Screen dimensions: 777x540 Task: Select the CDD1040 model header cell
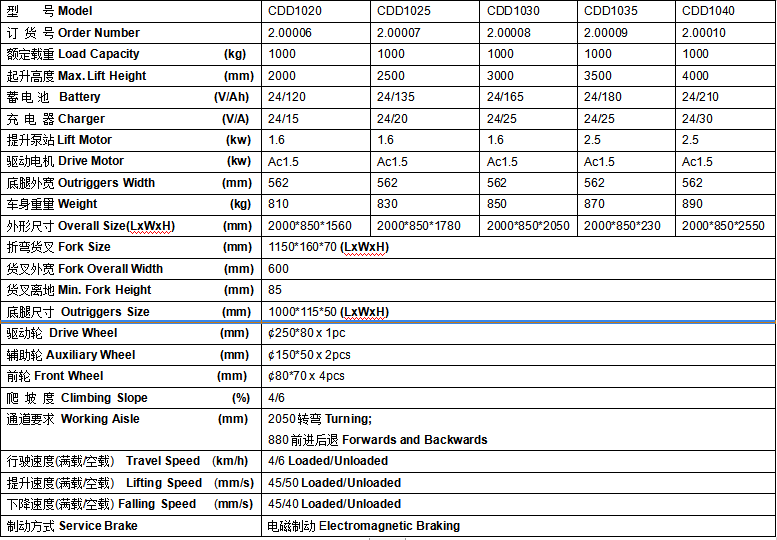tap(709, 11)
